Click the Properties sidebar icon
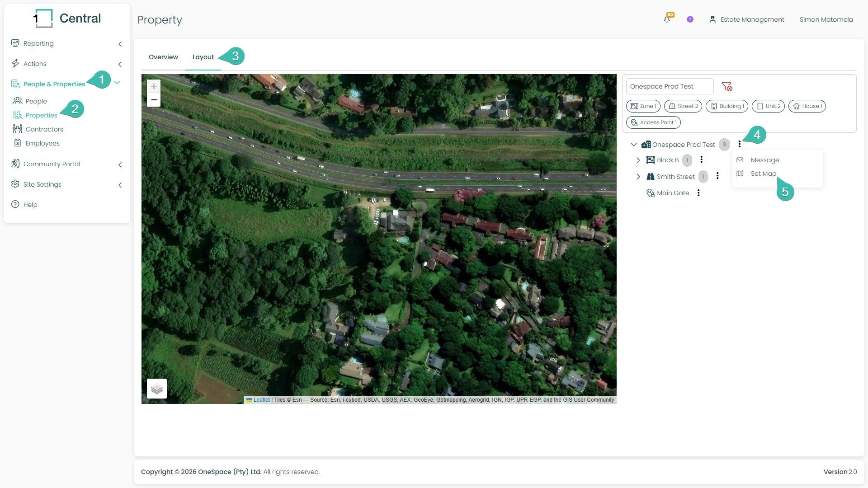 coord(18,115)
